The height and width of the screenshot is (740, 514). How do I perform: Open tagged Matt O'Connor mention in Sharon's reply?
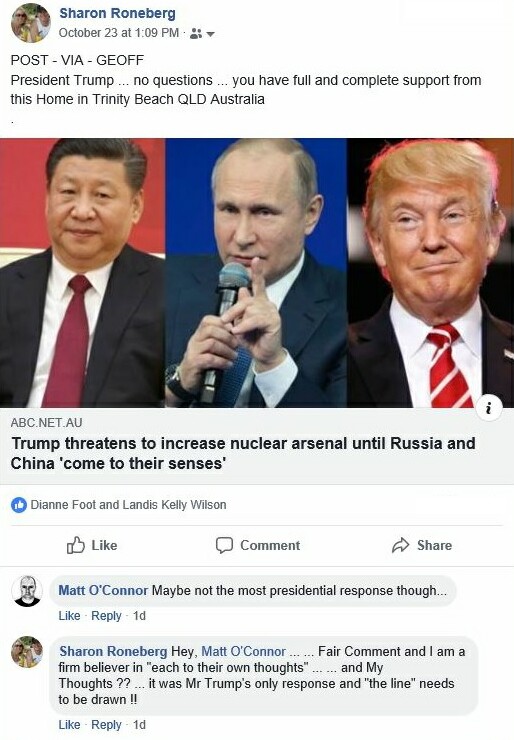(243, 651)
